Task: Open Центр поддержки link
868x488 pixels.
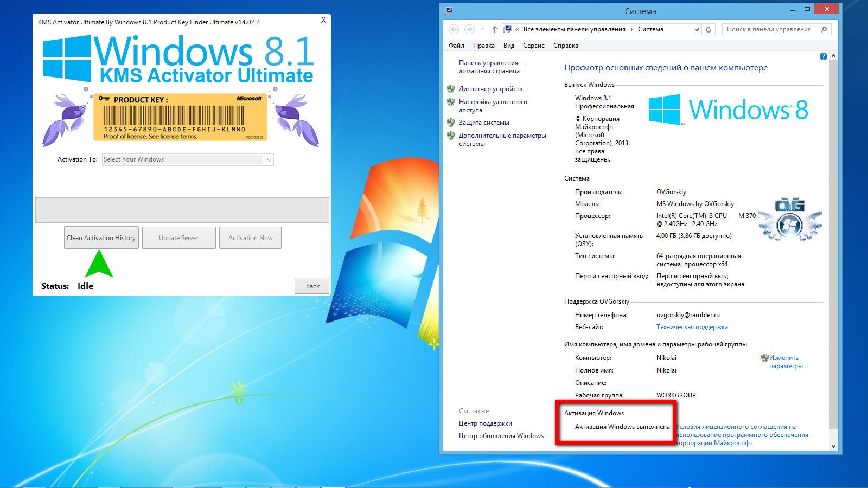Action: pos(486,423)
